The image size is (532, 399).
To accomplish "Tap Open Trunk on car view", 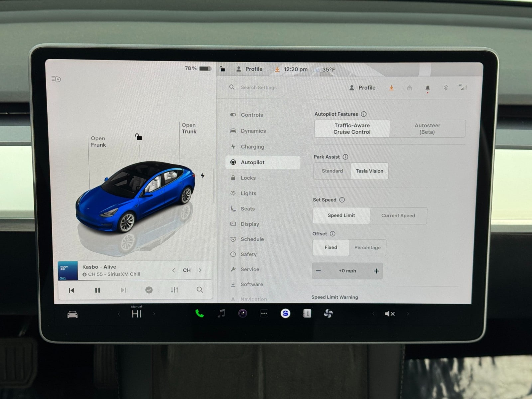I will (189, 128).
